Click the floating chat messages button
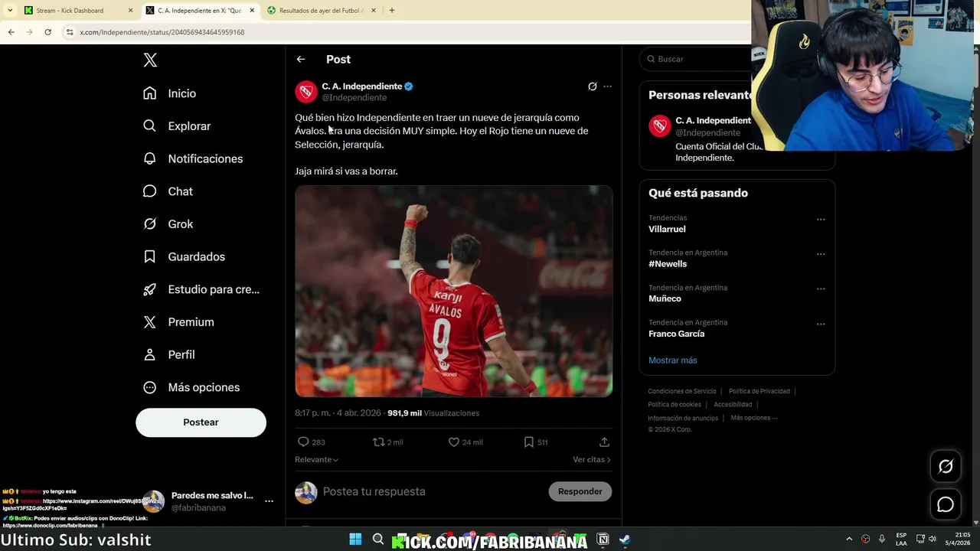The height and width of the screenshot is (551, 980). tap(946, 505)
